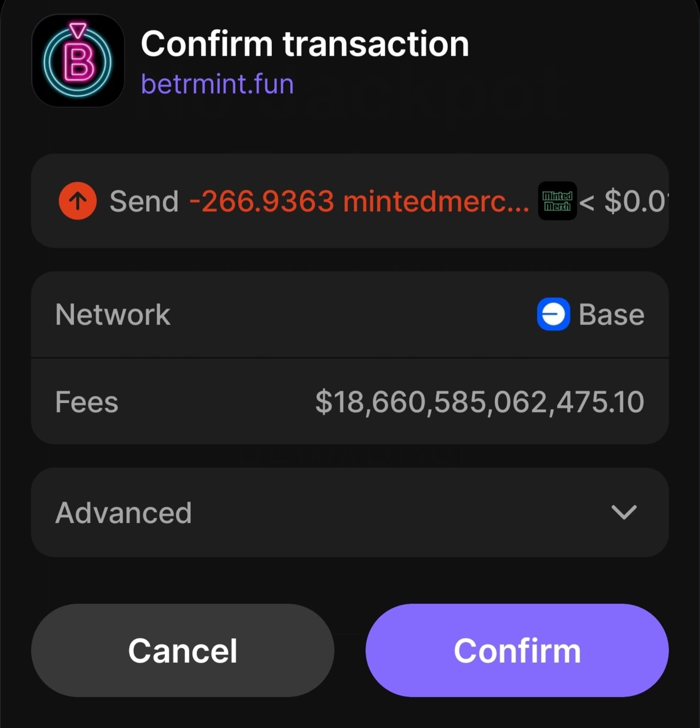Select the -266.9363 mintedmerc amount text
This screenshot has width=700, height=728.
359,201
